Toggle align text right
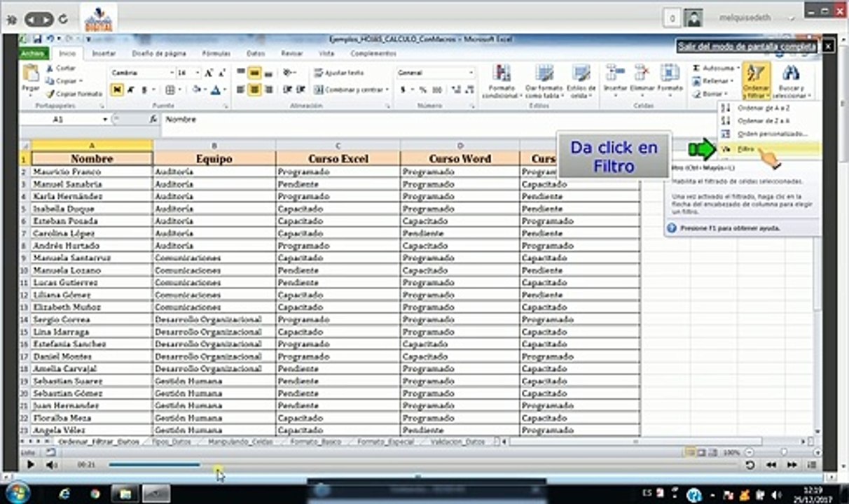Image resolution: width=849 pixels, height=504 pixels. click(268, 90)
